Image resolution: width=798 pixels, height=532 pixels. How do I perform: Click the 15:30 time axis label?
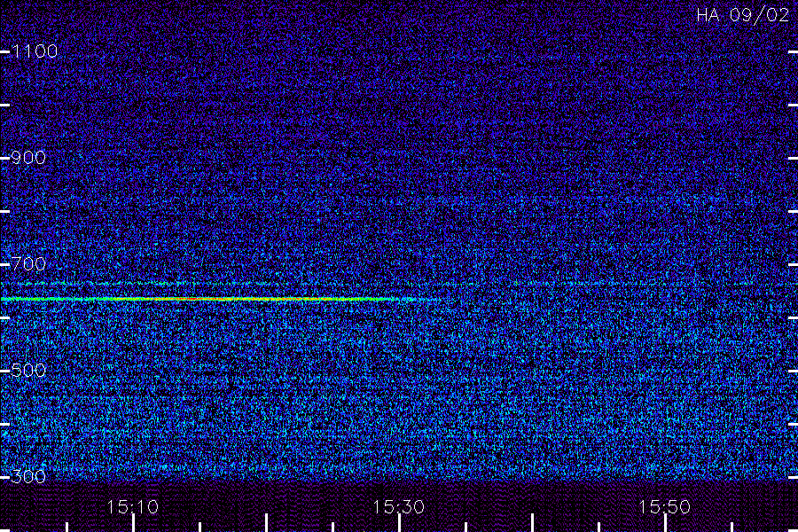click(x=398, y=507)
